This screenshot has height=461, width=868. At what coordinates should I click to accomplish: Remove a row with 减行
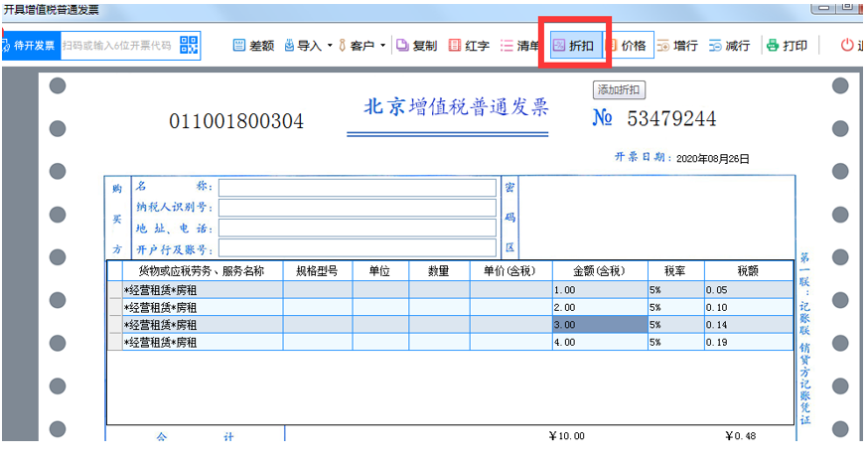tap(730, 46)
